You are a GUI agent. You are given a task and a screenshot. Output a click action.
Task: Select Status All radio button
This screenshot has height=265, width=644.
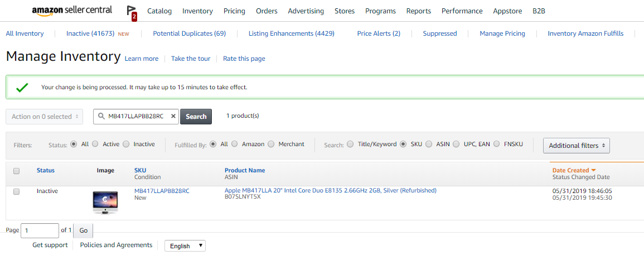[74, 144]
